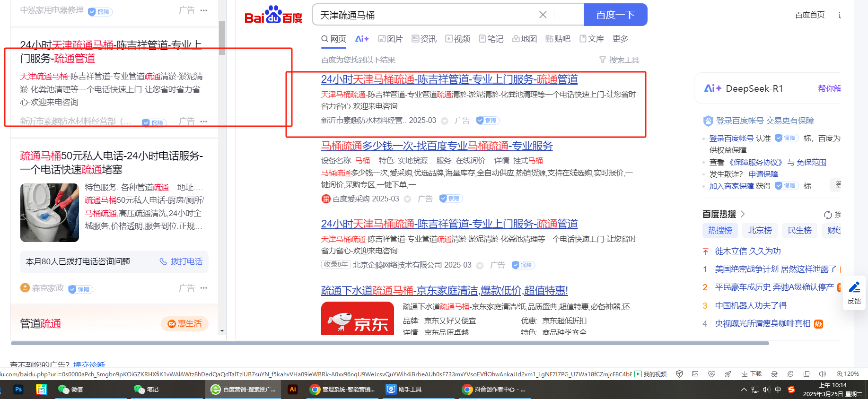This screenshot has width=868, height=399.
Task: Click the 120% zoom level control
Action: click(x=848, y=374)
